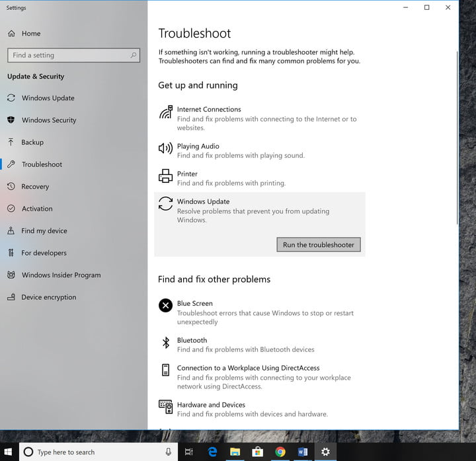Maximize the Settings window
Viewport: 476px width, 461px height.
[427, 7]
